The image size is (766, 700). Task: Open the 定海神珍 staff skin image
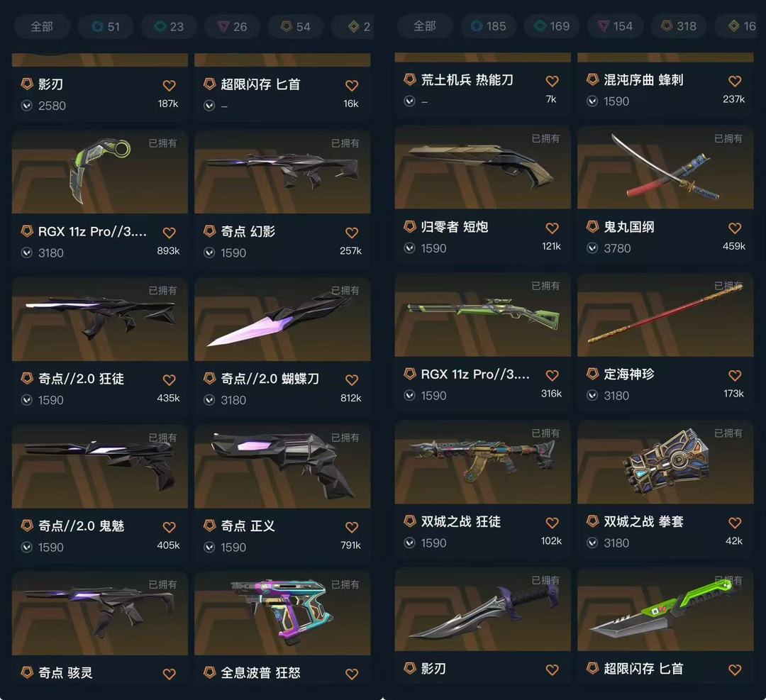click(x=665, y=315)
